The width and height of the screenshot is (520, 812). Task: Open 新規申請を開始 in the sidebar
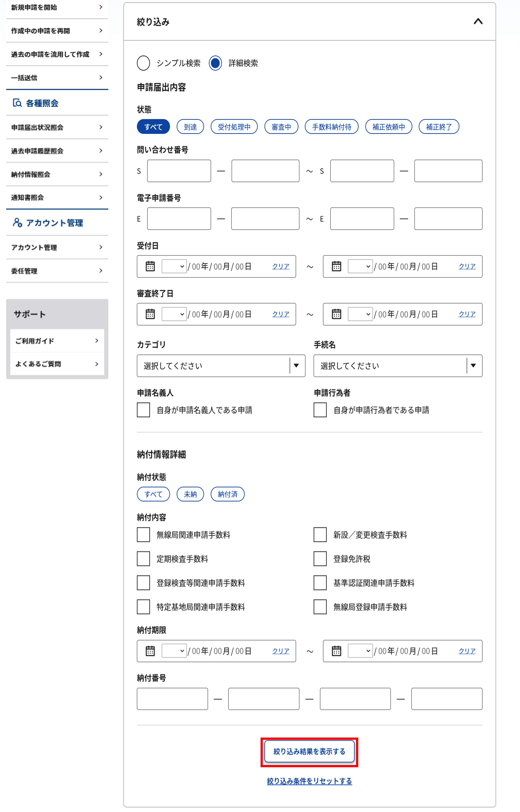click(57, 7)
